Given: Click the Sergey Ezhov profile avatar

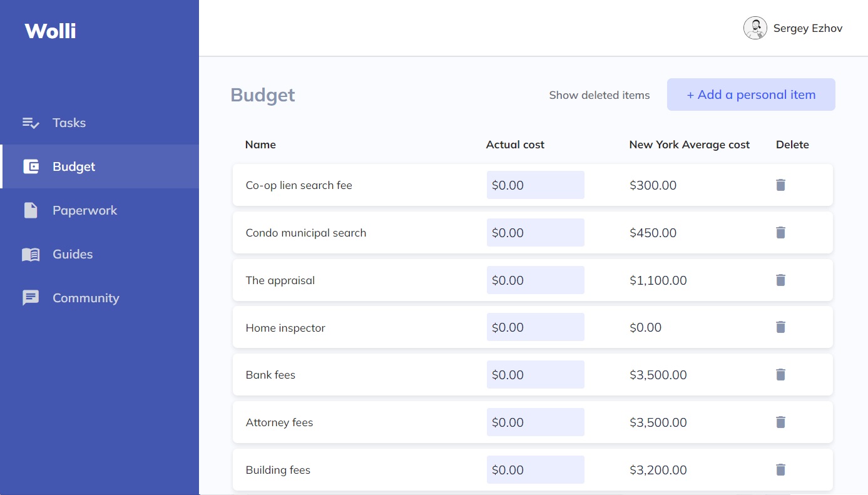Looking at the screenshot, I should coord(755,28).
